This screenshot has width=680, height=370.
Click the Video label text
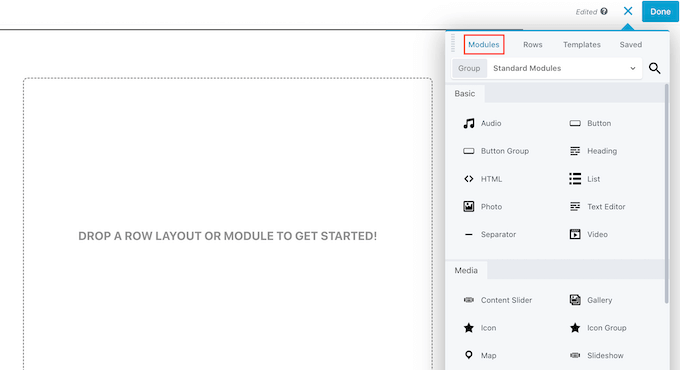coord(597,234)
